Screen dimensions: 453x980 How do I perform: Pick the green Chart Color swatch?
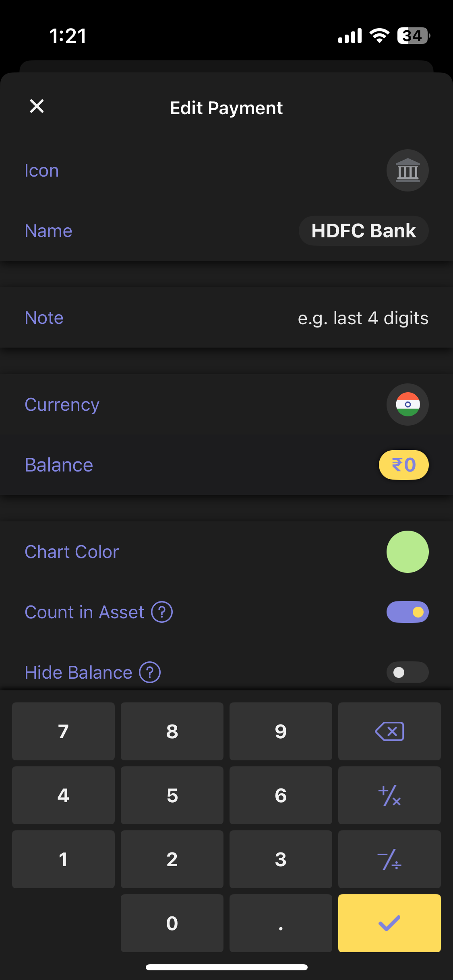point(407,552)
